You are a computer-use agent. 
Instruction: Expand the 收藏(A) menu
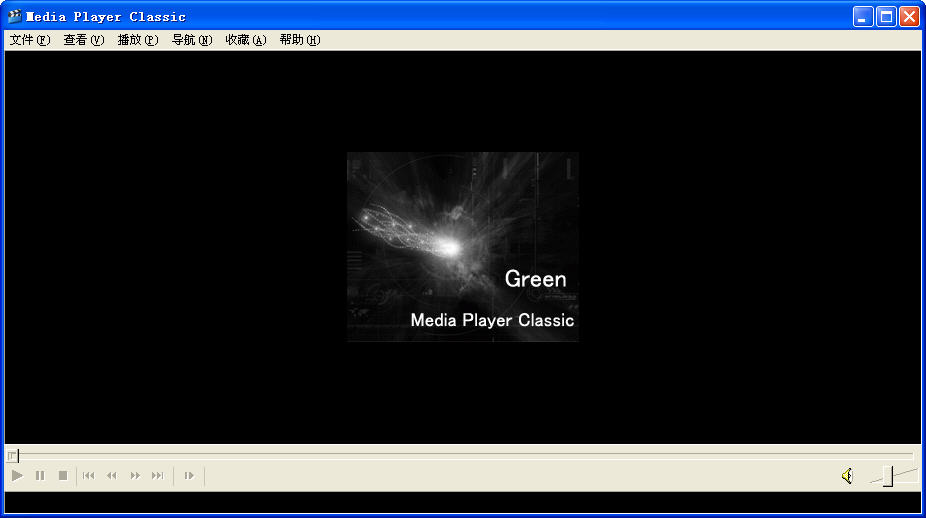point(245,40)
